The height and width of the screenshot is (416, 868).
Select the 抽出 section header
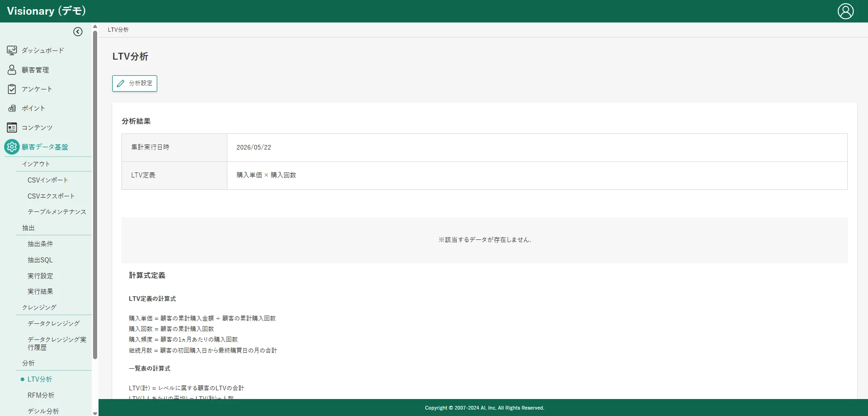pos(28,227)
